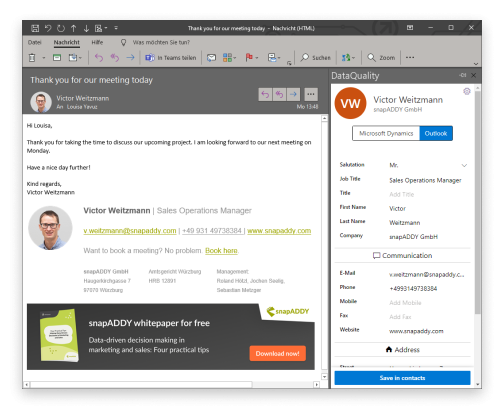Image resolution: width=504 pixels, height=415 pixels.
Task: Open the Datei menu tab
Action: [x=35, y=42]
